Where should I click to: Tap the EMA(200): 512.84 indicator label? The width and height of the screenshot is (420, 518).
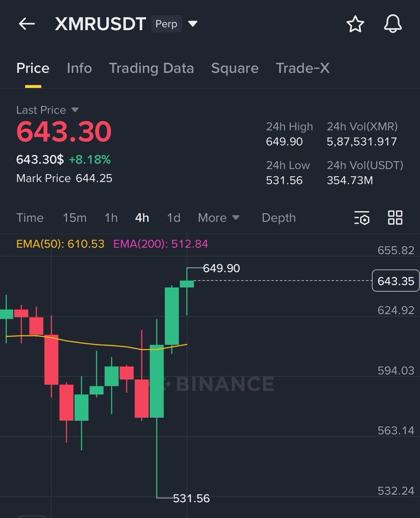click(161, 244)
